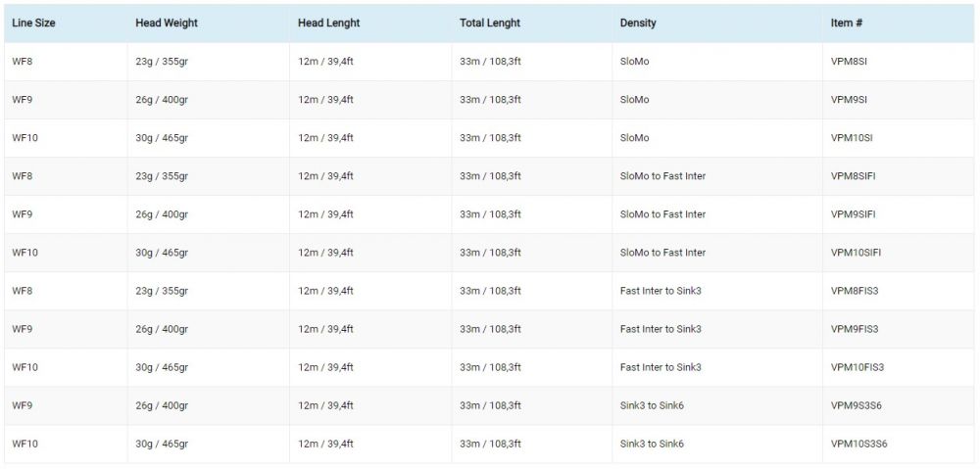This screenshot has height=469, width=980.
Task: Select item number VPM9SI
Action: [x=849, y=100]
